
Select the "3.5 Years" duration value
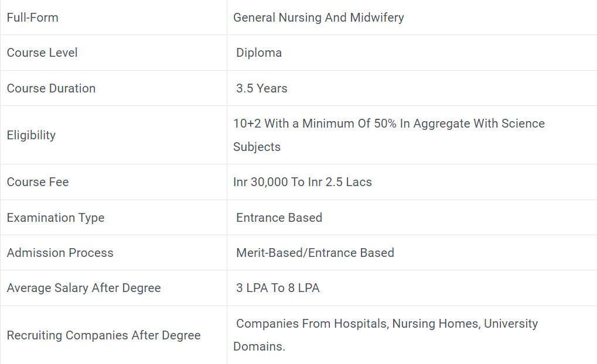[x=262, y=88]
